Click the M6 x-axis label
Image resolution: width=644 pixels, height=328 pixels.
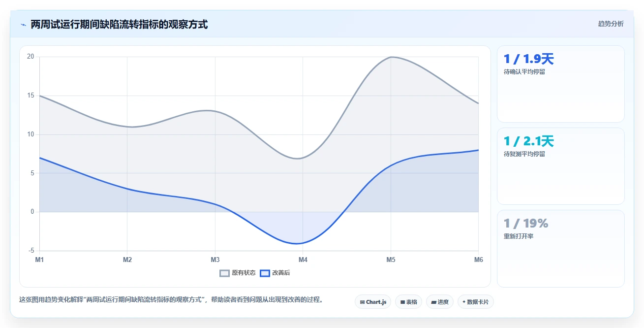pos(478,259)
